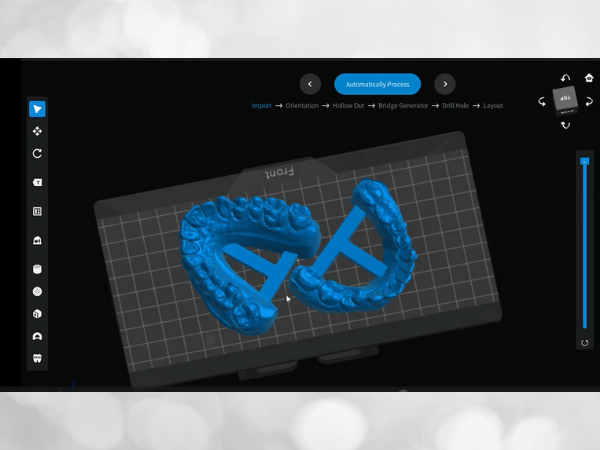
Task: Click the Automatically Process button
Action: tap(377, 85)
